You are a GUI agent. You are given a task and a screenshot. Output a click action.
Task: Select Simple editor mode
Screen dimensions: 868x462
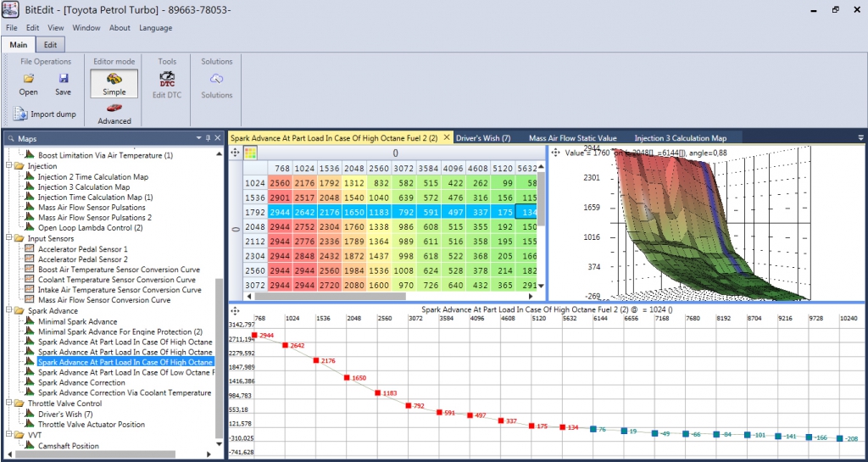click(114, 84)
